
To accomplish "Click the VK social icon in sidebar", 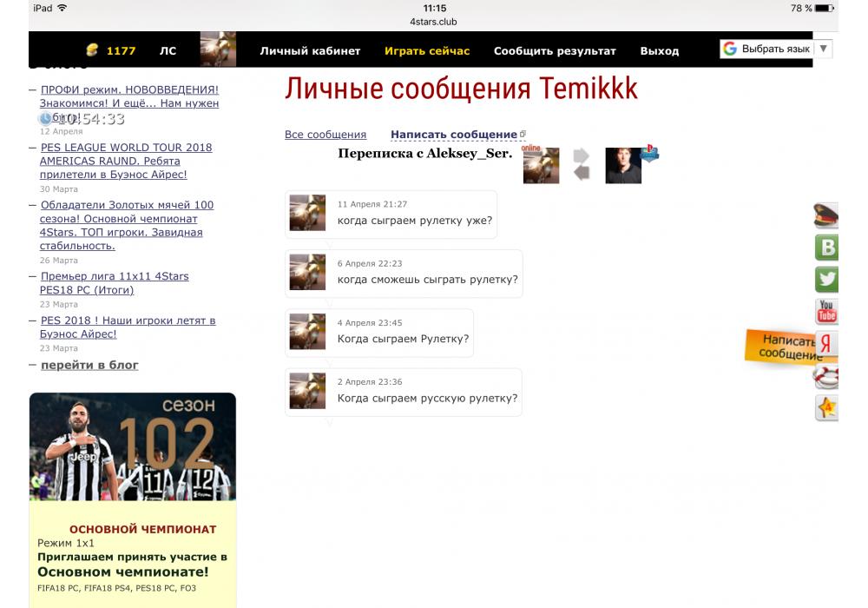I will (x=826, y=248).
